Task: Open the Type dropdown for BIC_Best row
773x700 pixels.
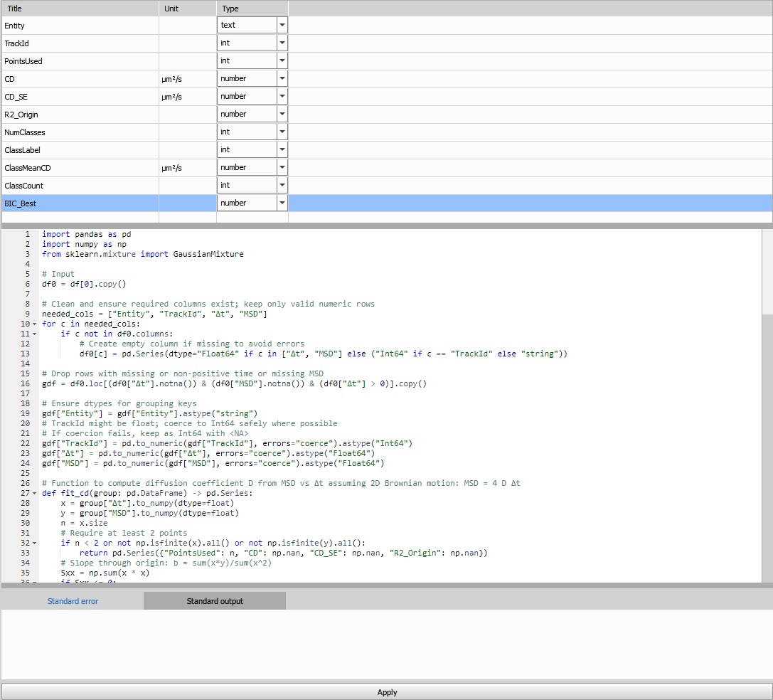Action: (x=282, y=203)
